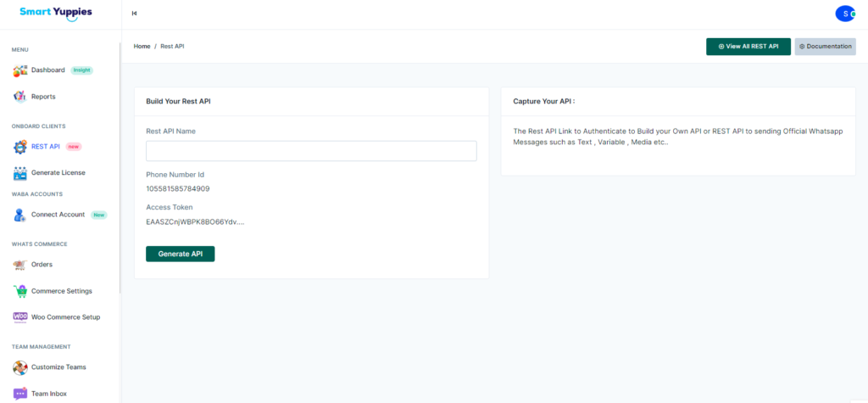Image resolution: width=868 pixels, height=403 pixels.
Task: Open the user profile avatar menu
Action: click(x=844, y=14)
